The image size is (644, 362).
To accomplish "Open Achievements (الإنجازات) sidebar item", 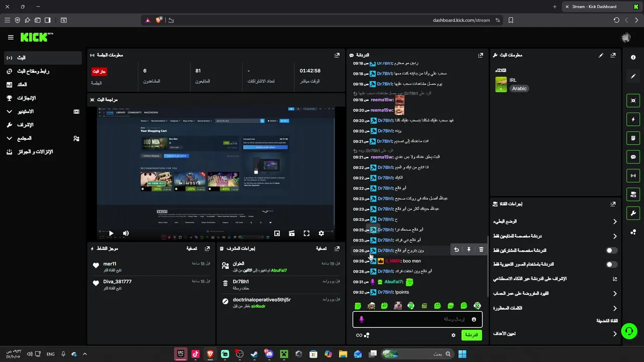I will [42, 98].
